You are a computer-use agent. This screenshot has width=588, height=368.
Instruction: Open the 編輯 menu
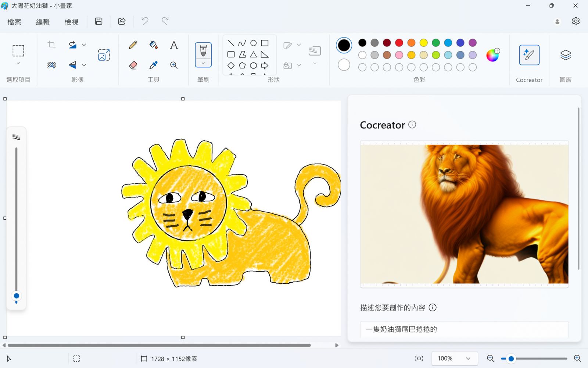coord(43,22)
